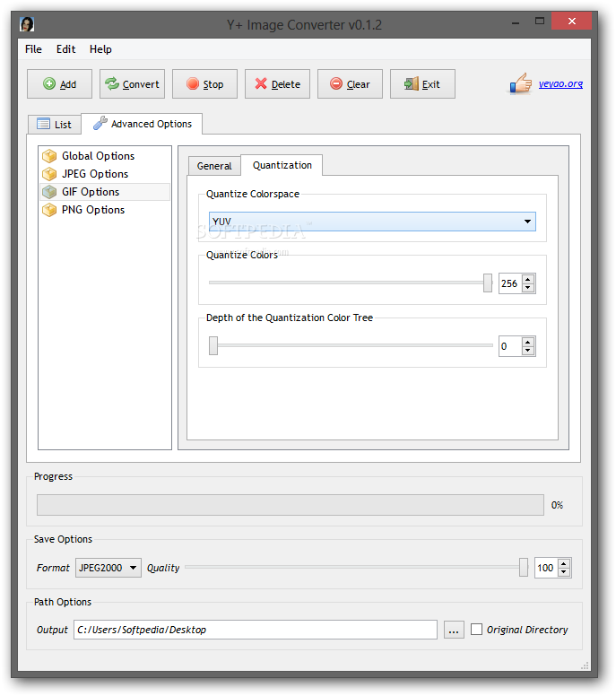Switch to the List tab
616x696 pixels.
pyautogui.click(x=55, y=124)
